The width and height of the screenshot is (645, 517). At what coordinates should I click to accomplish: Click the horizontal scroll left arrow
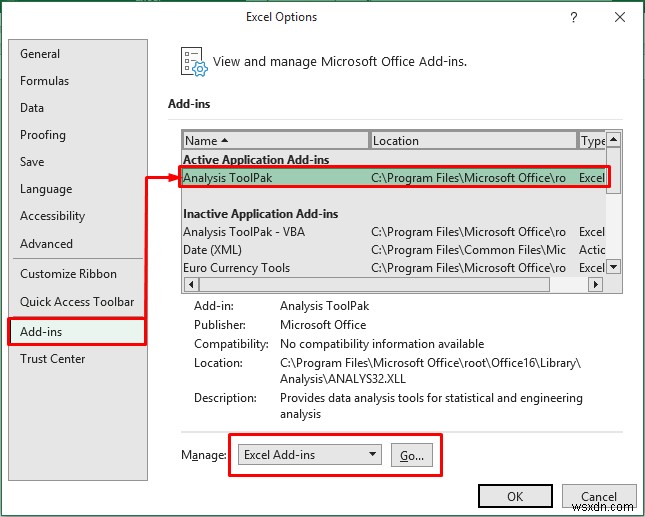(191, 284)
